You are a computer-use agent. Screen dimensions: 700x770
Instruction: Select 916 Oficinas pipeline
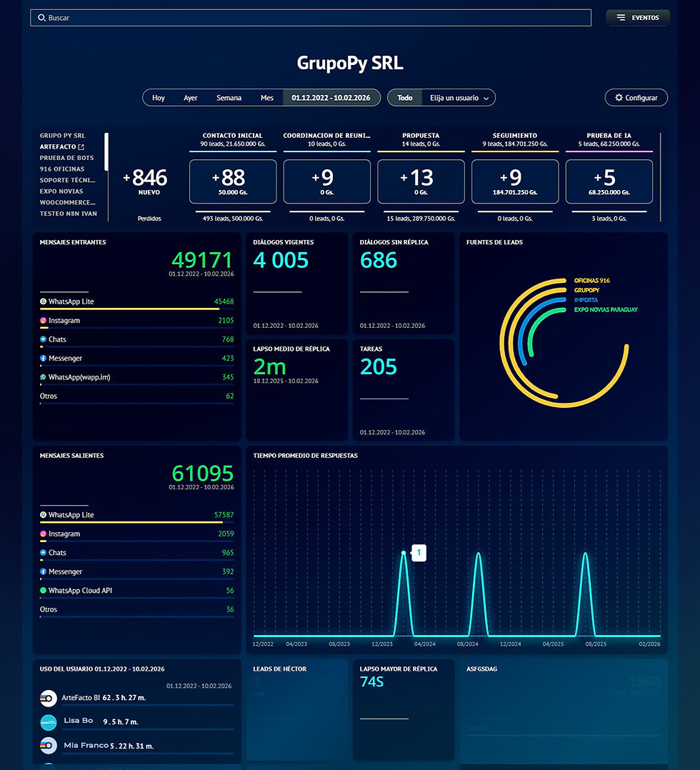[x=62, y=169]
